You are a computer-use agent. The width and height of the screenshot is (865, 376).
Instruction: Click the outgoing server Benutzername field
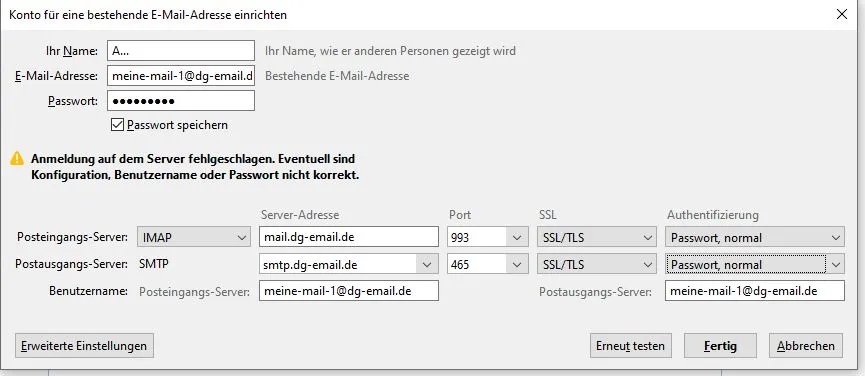pyautogui.click(x=755, y=291)
